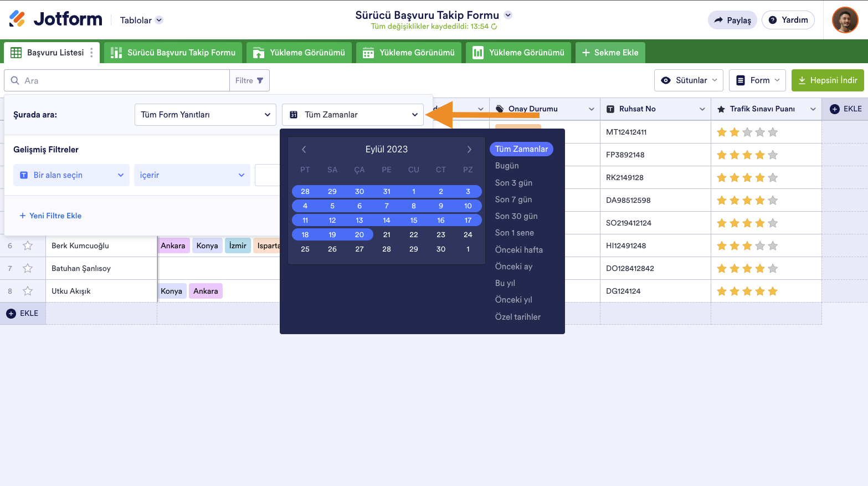Go to previous month in calendar
Screen dimensions: 868x486
(304, 150)
